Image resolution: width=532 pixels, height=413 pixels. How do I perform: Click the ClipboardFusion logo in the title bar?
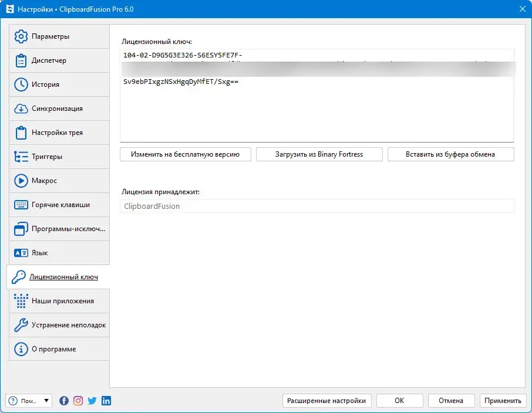(10, 9)
